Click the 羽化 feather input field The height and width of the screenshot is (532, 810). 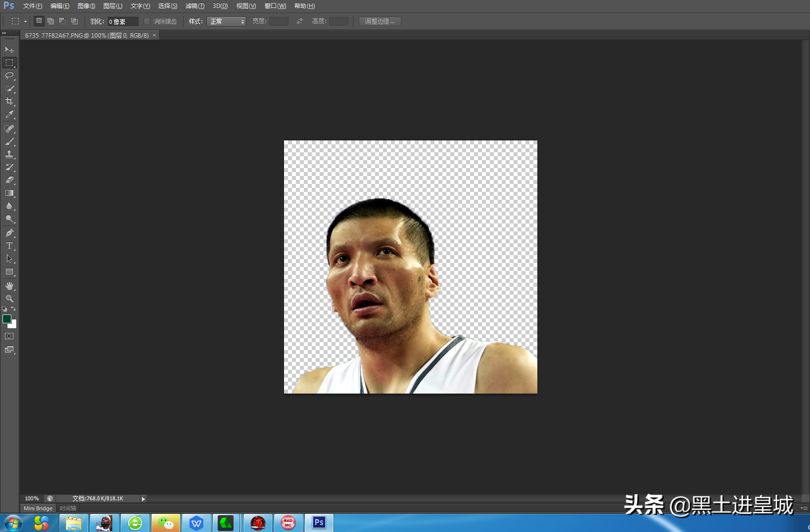coord(122,21)
